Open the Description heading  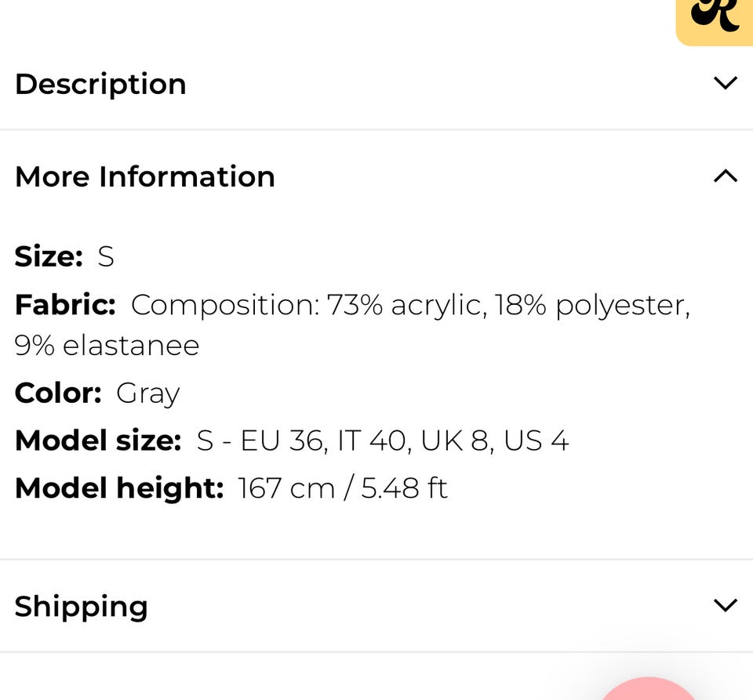pos(100,84)
